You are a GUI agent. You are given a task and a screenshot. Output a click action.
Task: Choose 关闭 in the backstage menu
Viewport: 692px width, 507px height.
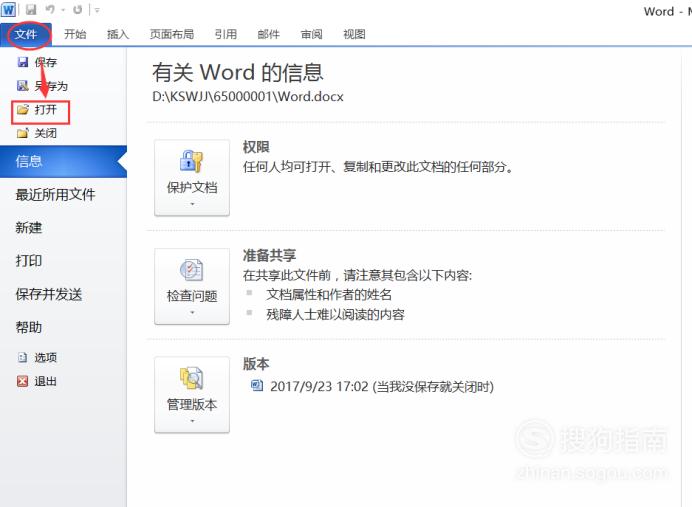point(45,133)
